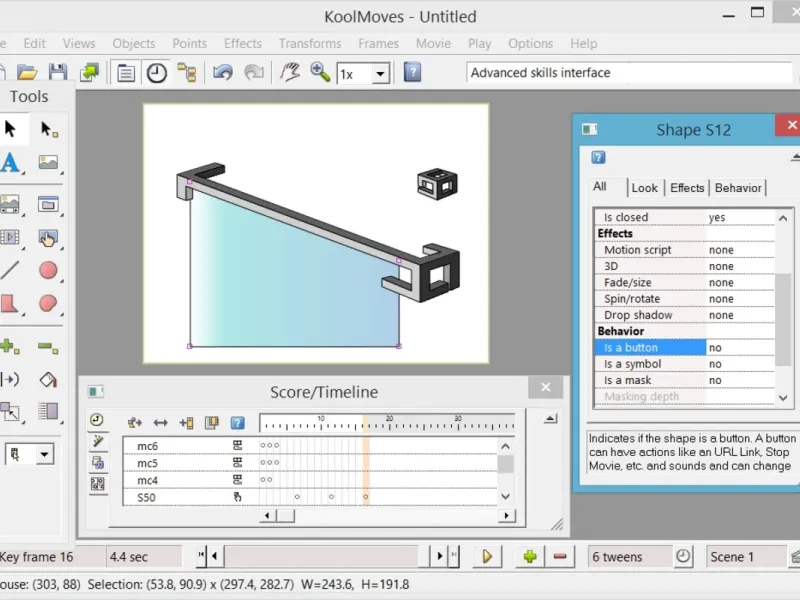This screenshot has width=800, height=600.
Task: Select the Drop shadow property row
Action: tap(685, 315)
